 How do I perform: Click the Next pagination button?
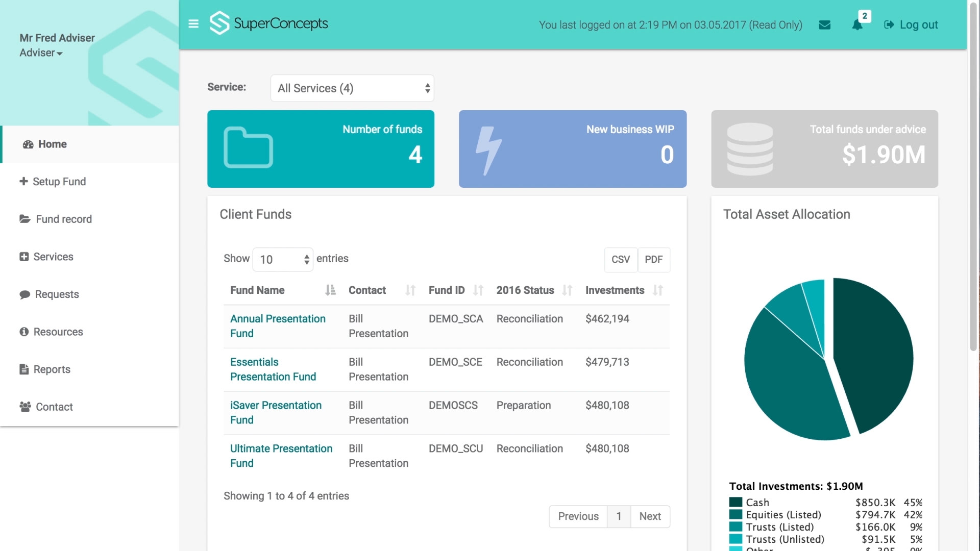(x=650, y=516)
